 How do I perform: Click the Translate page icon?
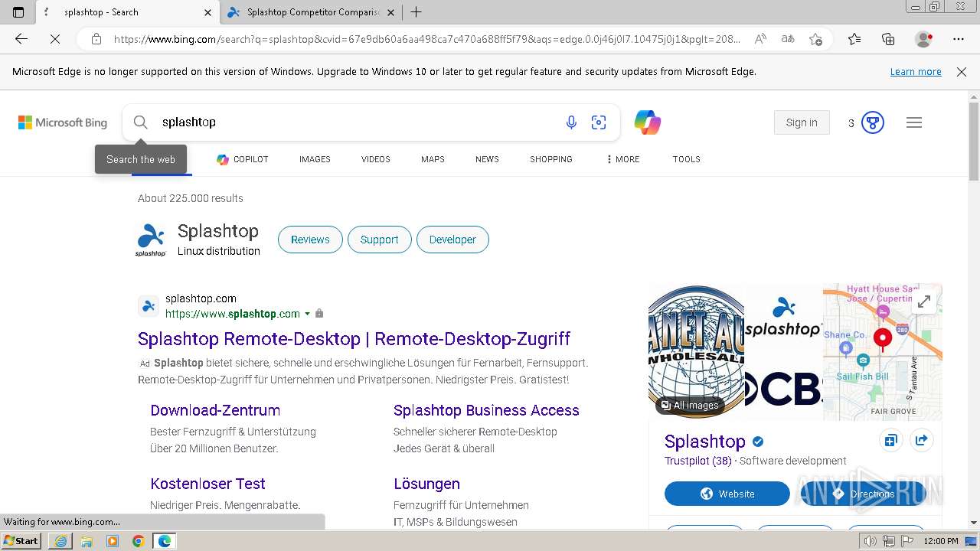tap(788, 39)
